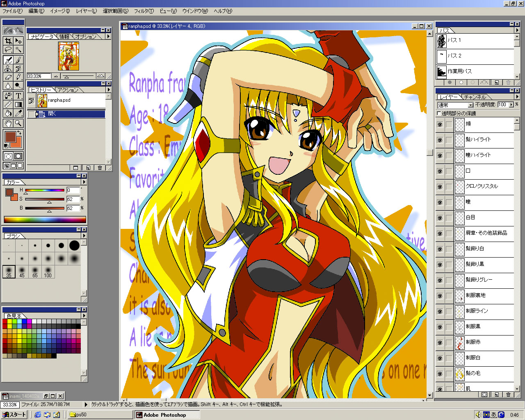Open the ファイル(F) menu
The image size is (525, 420).
pyautogui.click(x=13, y=11)
